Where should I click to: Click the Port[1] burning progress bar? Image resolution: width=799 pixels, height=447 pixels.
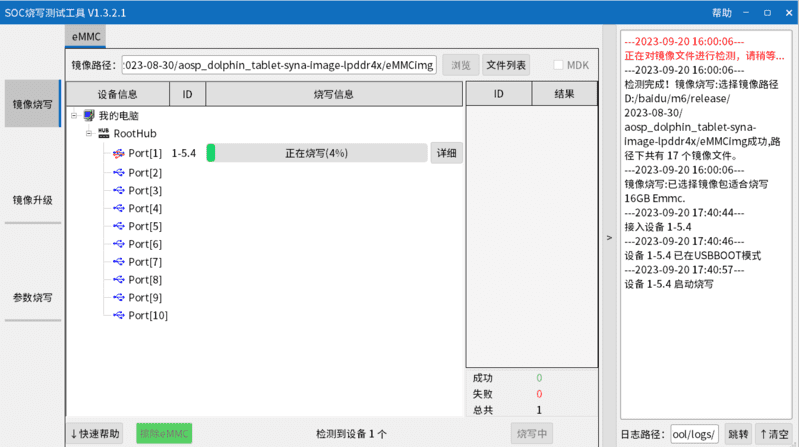point(316,153)
